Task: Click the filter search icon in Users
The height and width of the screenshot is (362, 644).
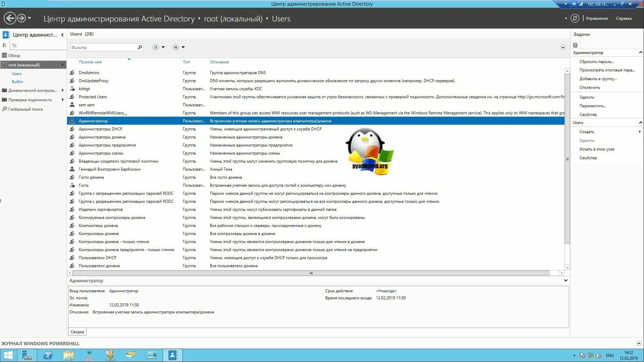Action: pos(140,47)
